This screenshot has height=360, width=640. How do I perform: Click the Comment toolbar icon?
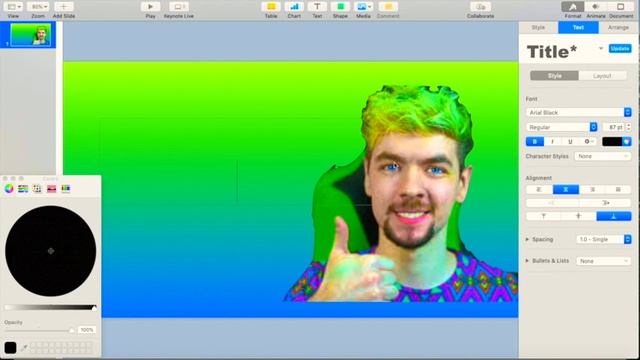388,7
